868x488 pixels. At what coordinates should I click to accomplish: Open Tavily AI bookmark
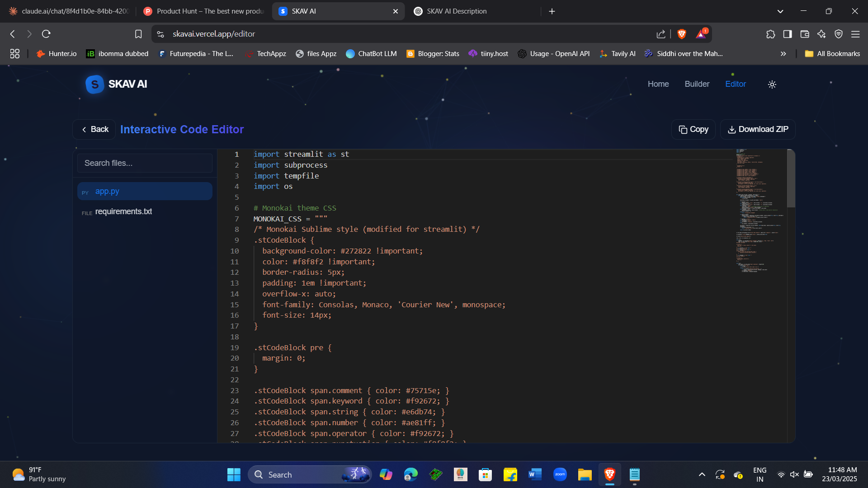point(618,54)
